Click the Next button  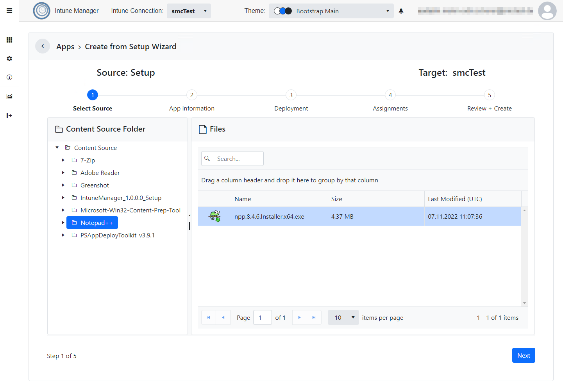[x=524, y=355]
